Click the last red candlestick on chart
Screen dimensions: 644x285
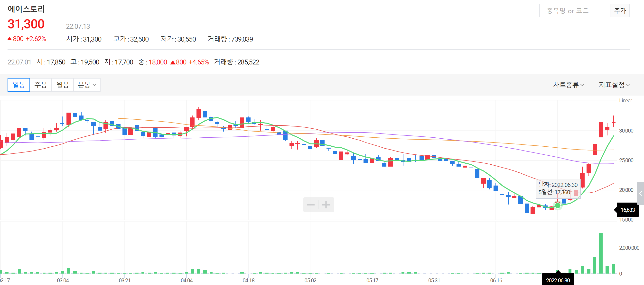coord(613,122)
